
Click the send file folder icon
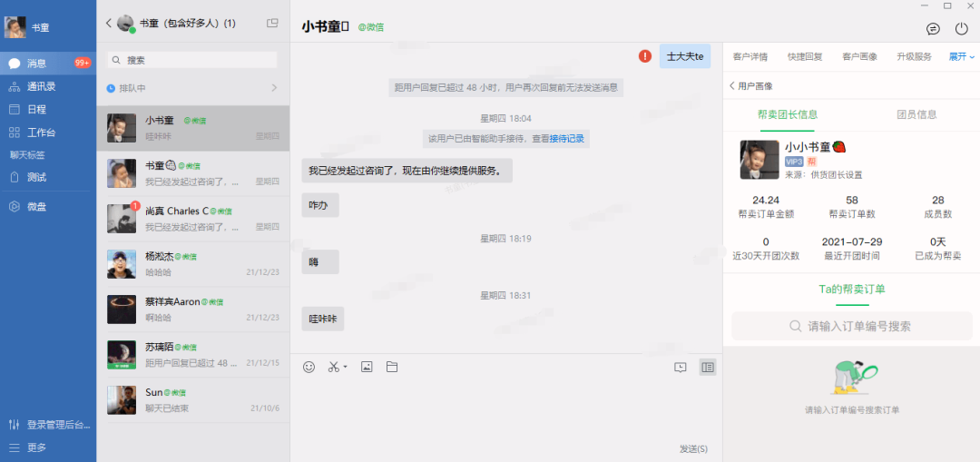[392, 367]
